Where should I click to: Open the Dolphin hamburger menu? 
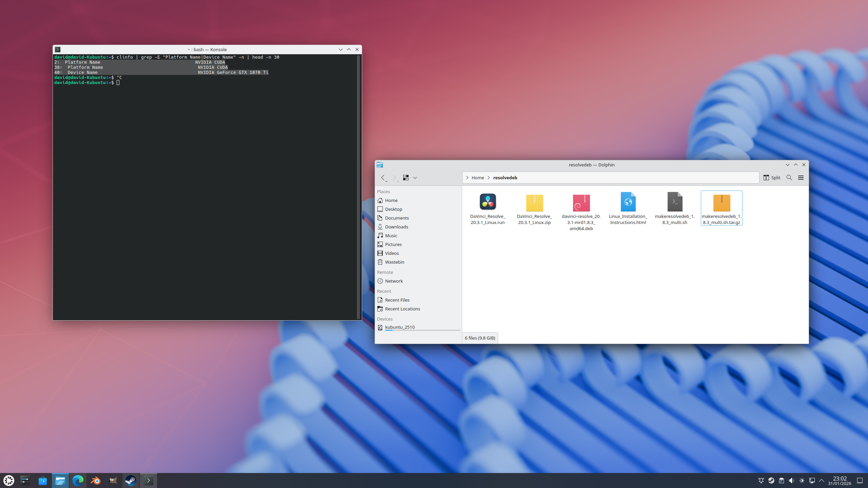click(x=801, y=178)
